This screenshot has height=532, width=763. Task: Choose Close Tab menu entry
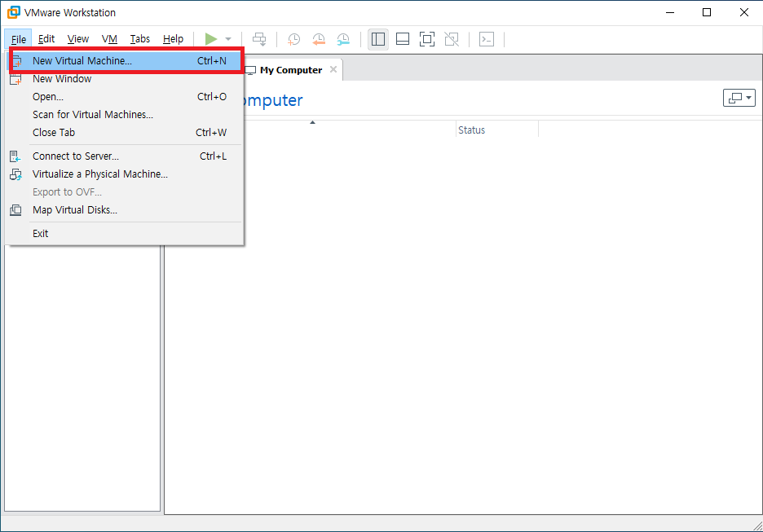(125, 132)
